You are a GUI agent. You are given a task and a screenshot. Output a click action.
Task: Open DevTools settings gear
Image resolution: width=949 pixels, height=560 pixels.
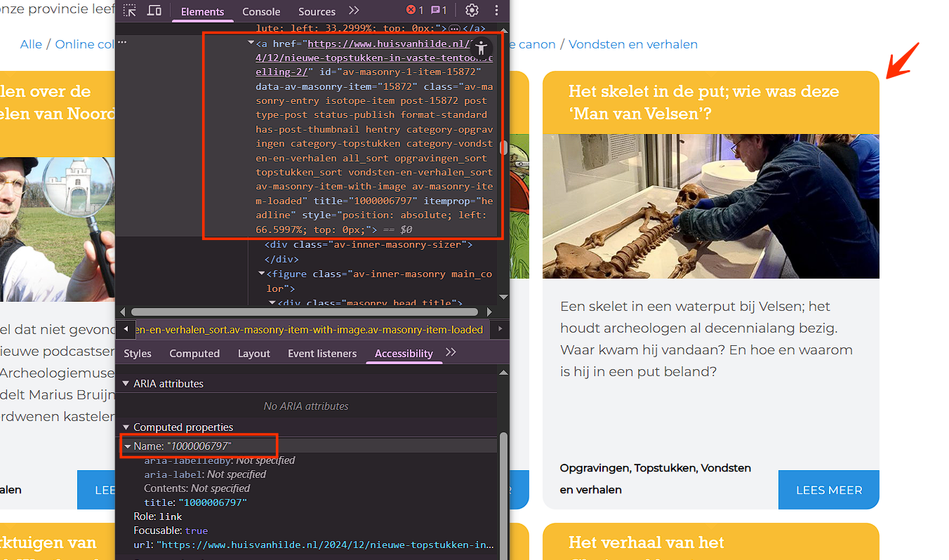click(472, 11)
